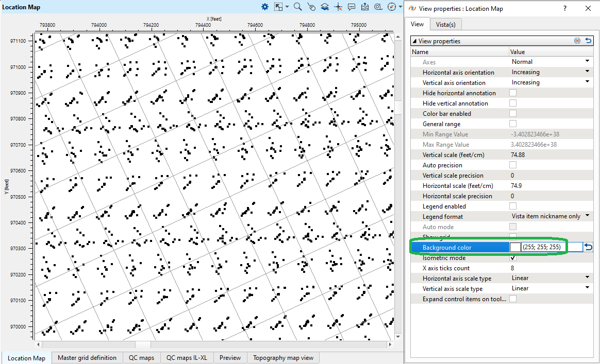The width and height of the screenshot is (600, 364).
Task: Click the help question mark button
Action: 564,8
